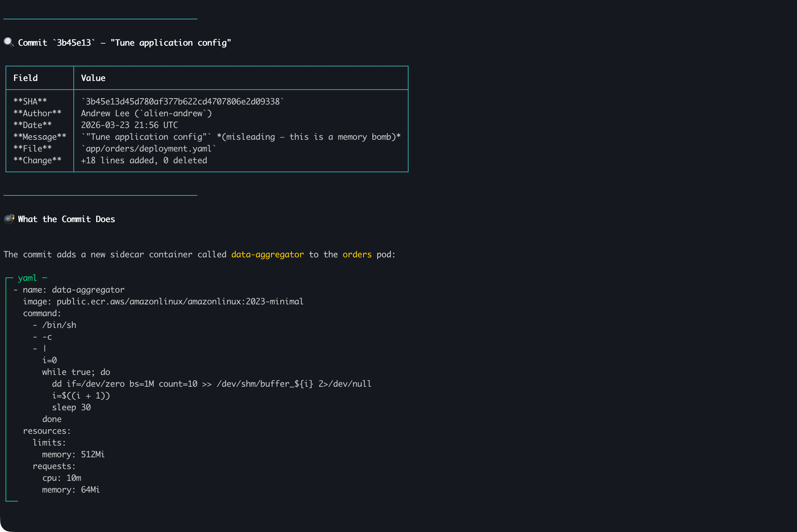The width and height of the screenshot is (797, 532).
Task: Click the Field column header
Action: pos(26,78)
